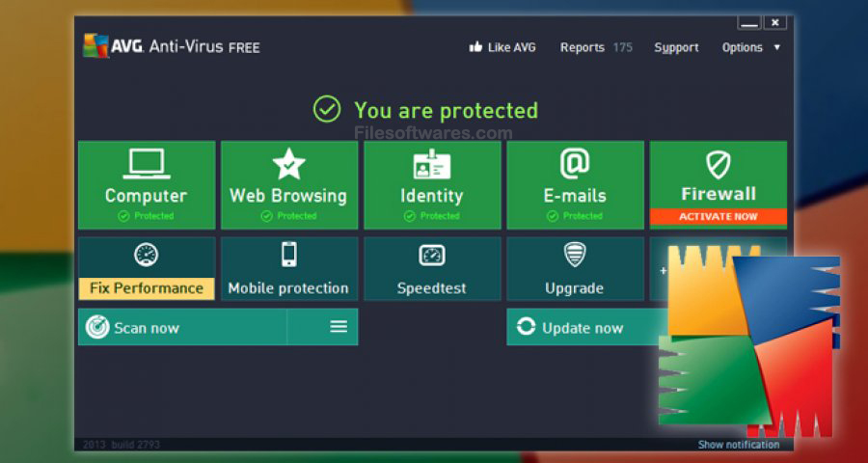Click the Web Browsing Protected status checkmark

tap(266, 216)
